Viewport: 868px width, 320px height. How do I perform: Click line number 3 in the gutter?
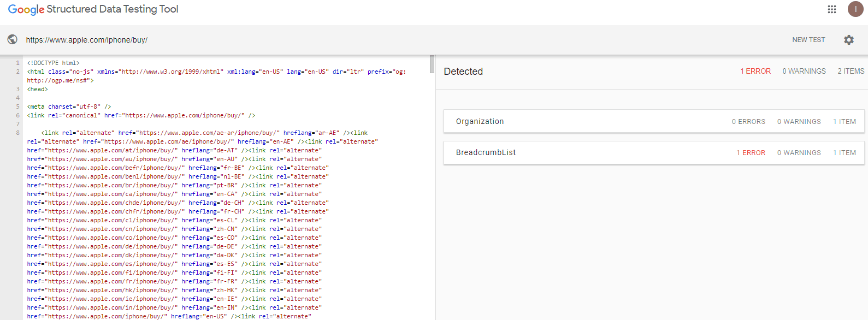click(17, 89)
